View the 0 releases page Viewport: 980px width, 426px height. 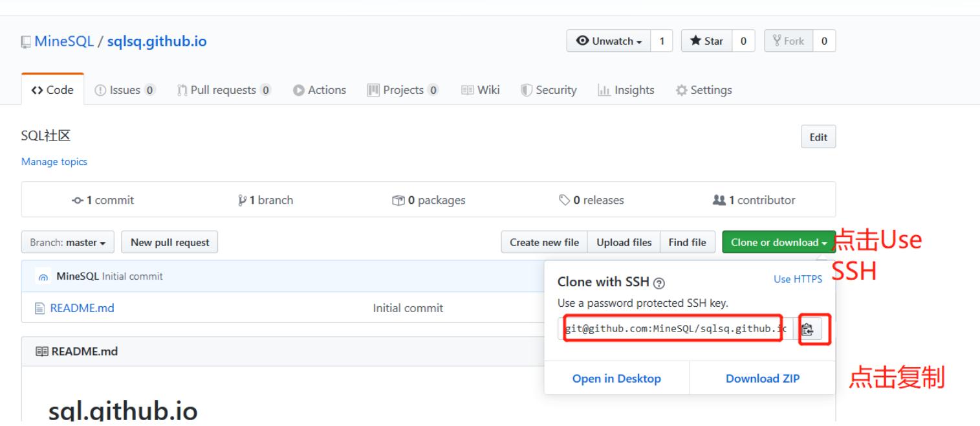[591, 200]
